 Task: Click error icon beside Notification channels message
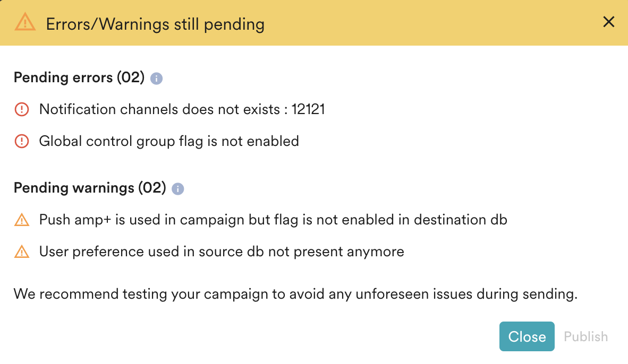point(21,110)
